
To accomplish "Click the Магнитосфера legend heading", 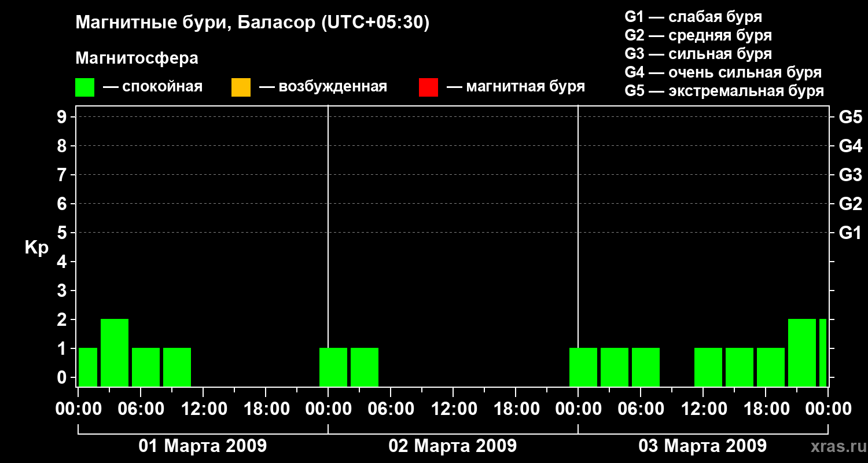I will coord(137,58).
